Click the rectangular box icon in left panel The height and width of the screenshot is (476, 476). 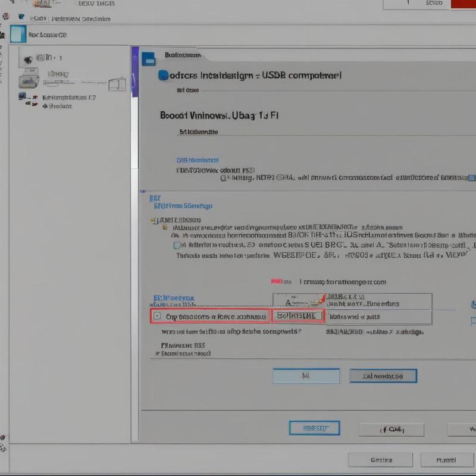(117, 84)
